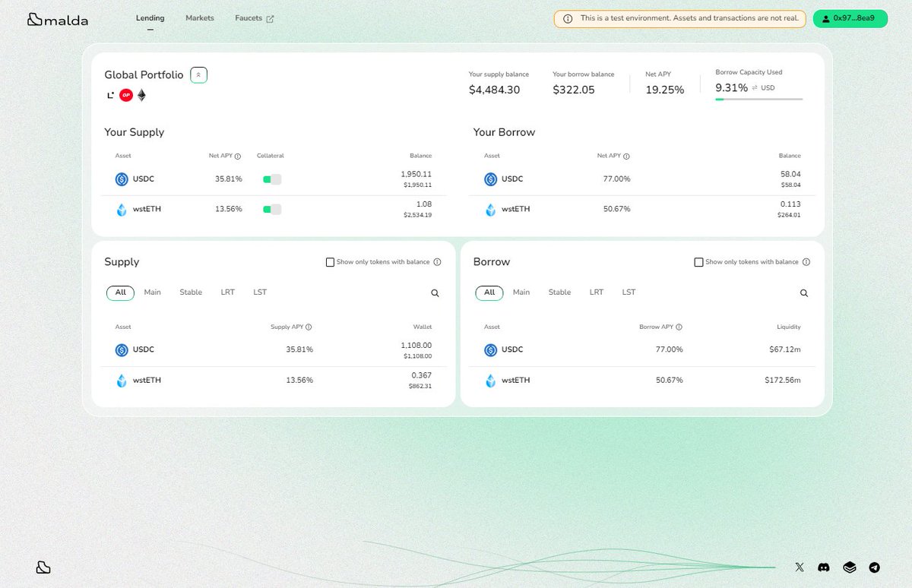
Task: Click wstETH token icon in Borrow market list
Action: tap(490, 381)
